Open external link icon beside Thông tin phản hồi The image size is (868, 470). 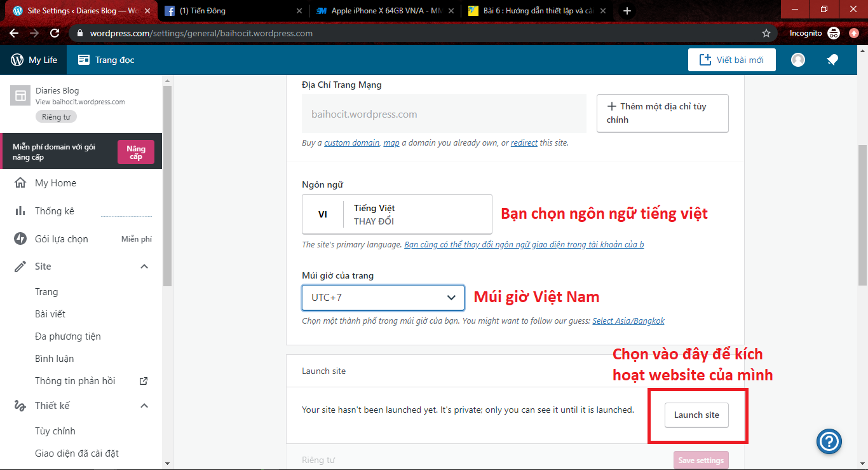click(x=144, y=381)
